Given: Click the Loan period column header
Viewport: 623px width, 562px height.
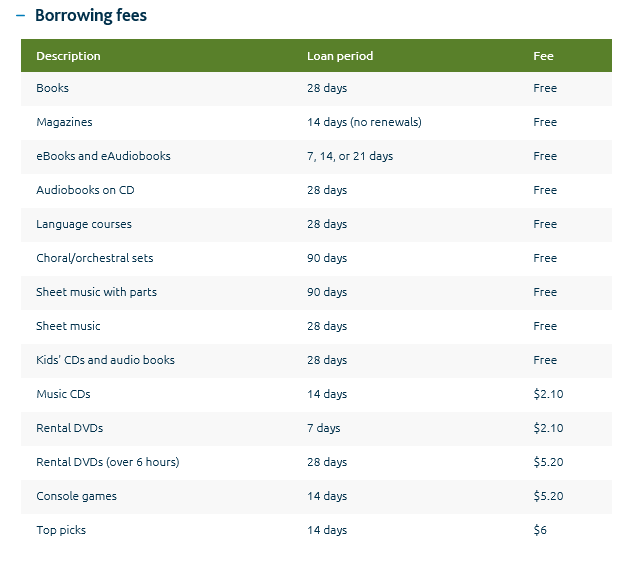Looking at the screenshot, I should click(339, 56).
